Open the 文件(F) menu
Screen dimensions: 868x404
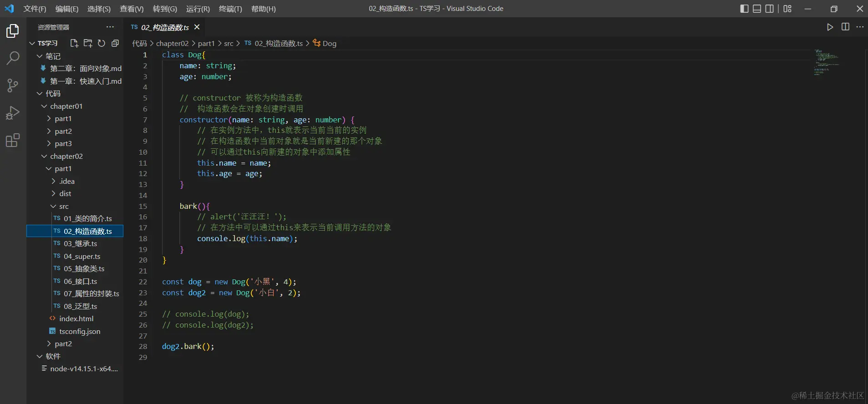click(35, 9)
